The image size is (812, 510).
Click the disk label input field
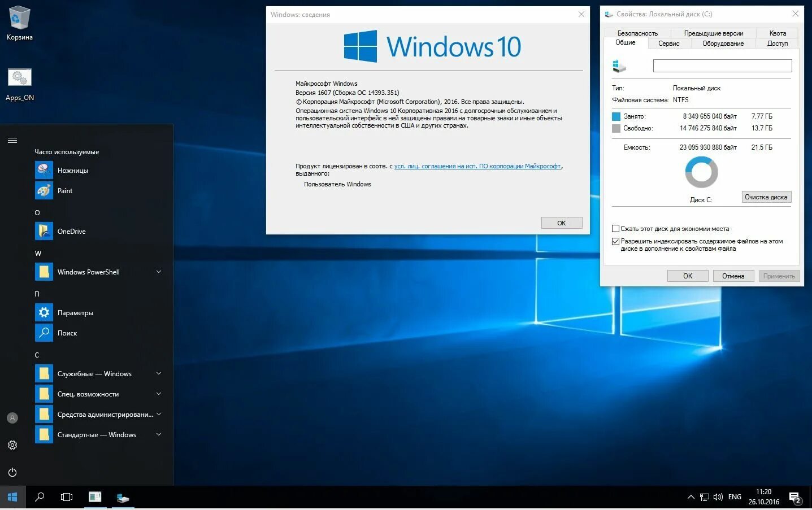(722, 66)
